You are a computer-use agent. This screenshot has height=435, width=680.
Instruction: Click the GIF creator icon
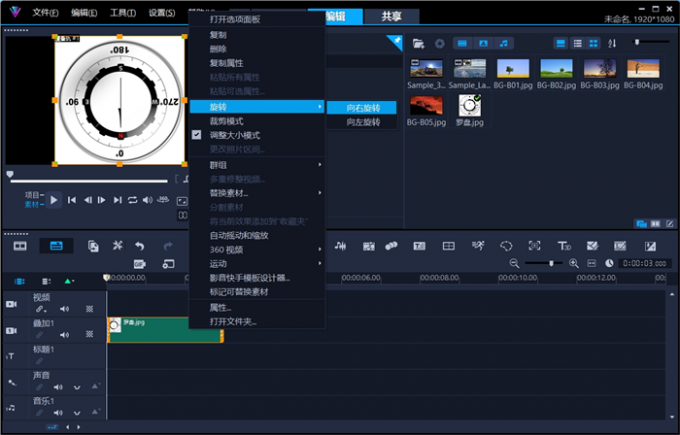click(140, 264)
